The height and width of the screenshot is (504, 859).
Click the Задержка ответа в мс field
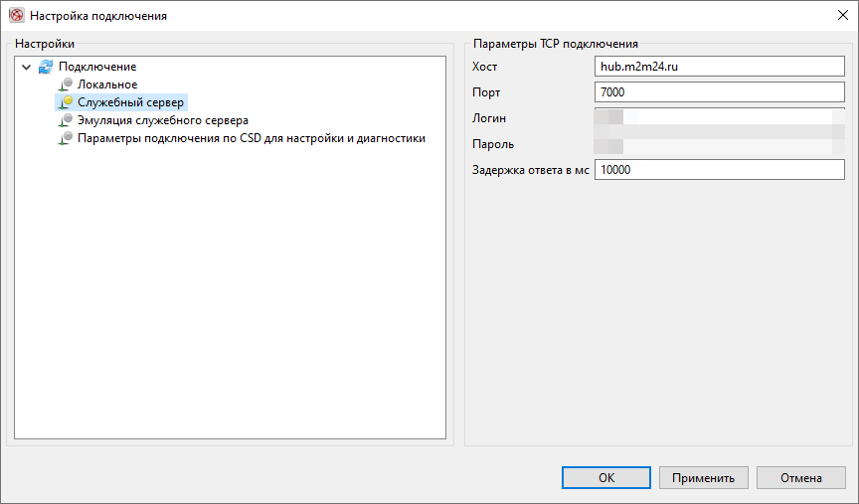719,170
